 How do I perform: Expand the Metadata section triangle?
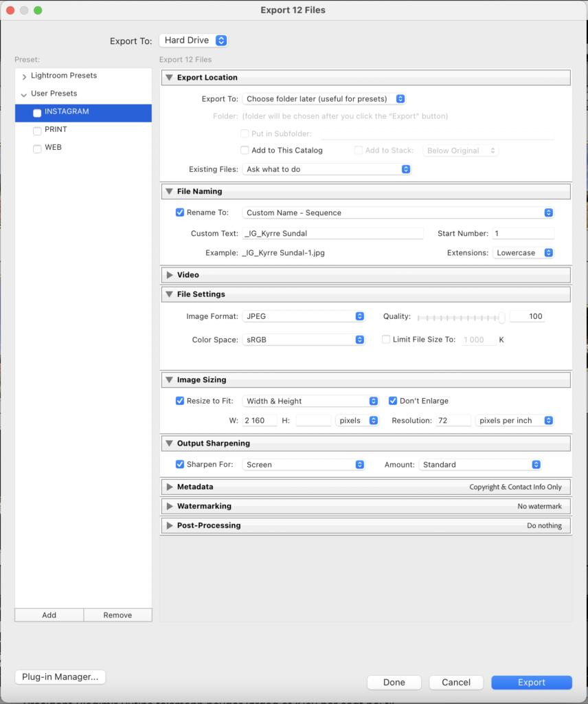(169, 487)
